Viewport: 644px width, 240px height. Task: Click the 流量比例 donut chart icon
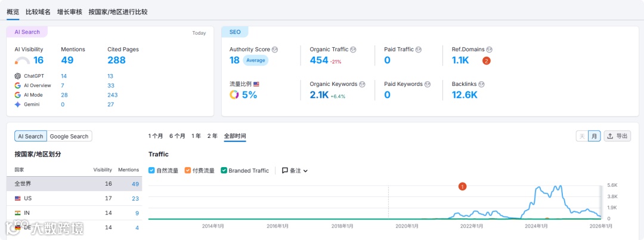point(234,95)
